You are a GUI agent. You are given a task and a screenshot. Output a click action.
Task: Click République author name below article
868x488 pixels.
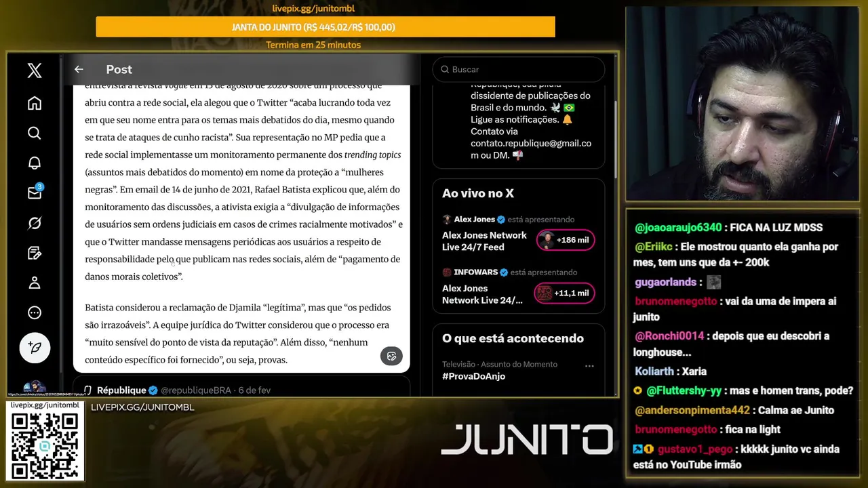[121, 390]
